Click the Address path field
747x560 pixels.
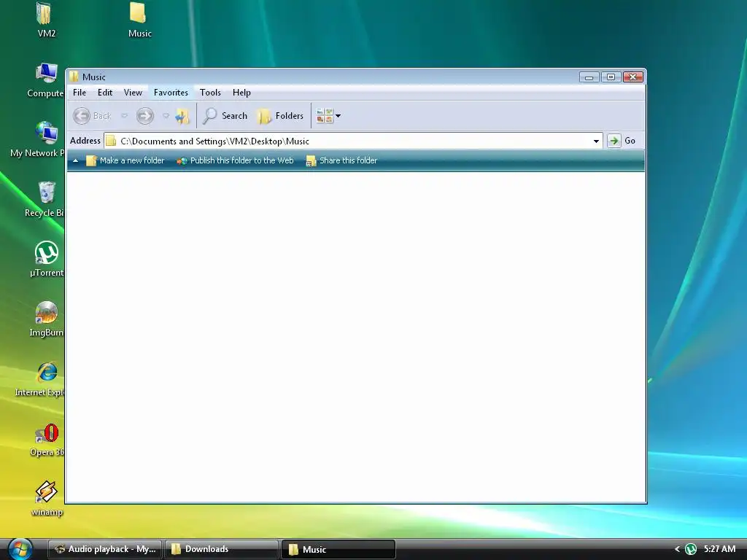[x=352, y=141]
